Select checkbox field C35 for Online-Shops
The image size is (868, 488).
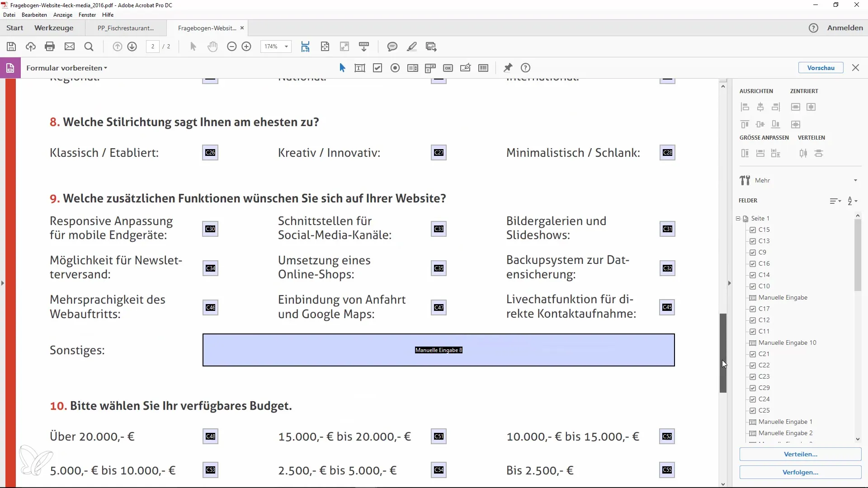(439, 268)
